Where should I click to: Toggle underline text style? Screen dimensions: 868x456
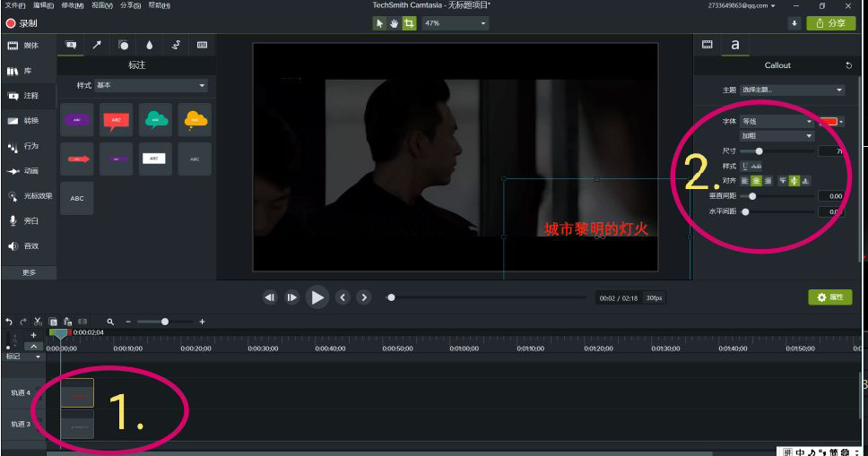[x=744, y=167]
